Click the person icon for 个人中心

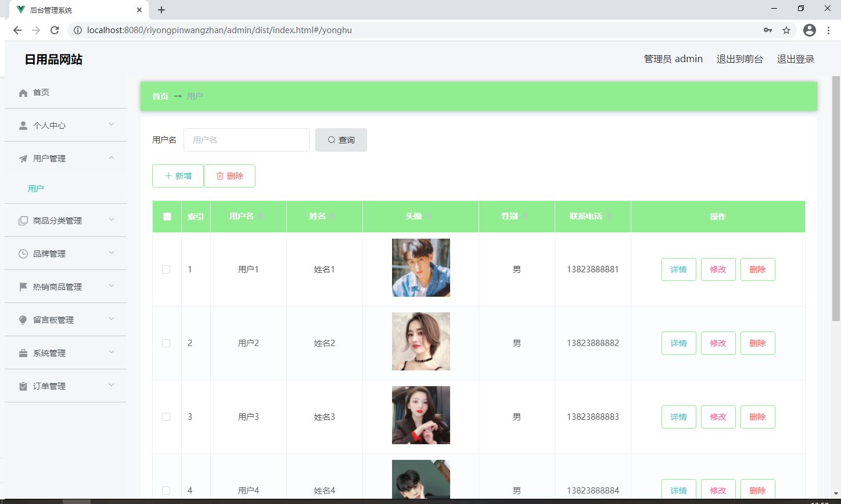click(23, 125)
